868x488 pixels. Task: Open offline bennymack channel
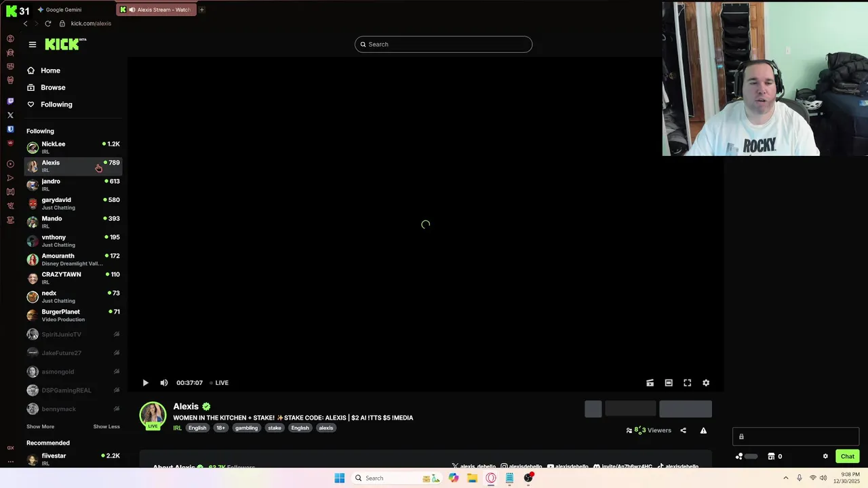pyautogui.click(x=73, y=409)
